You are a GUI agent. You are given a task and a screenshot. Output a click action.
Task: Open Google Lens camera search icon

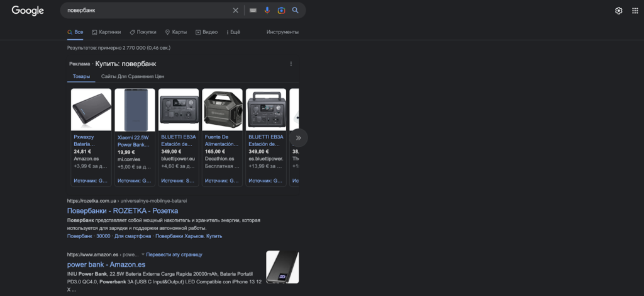point(281,10)
